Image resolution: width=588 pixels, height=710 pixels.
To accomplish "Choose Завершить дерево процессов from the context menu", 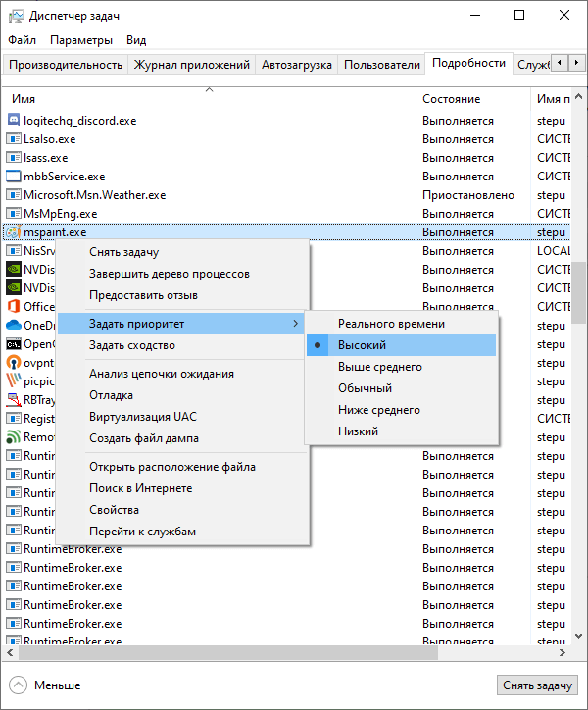I will [x=170, y=274].
